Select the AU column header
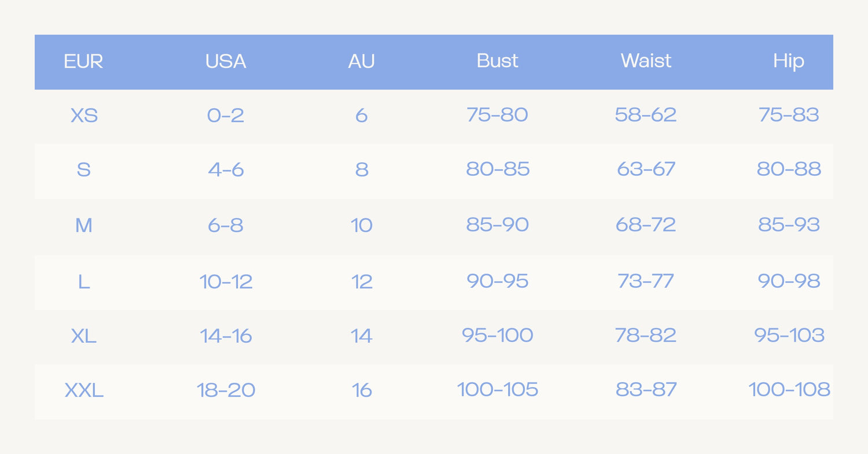This screenshot has height=454, width=868. coord(362,61)
